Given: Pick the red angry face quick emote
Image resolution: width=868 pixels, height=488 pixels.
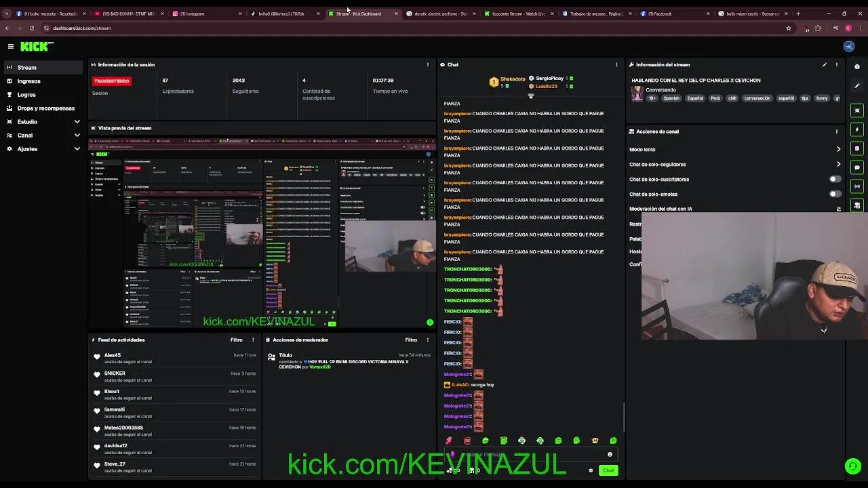Looking at the screenshot, I should point(467,441).
